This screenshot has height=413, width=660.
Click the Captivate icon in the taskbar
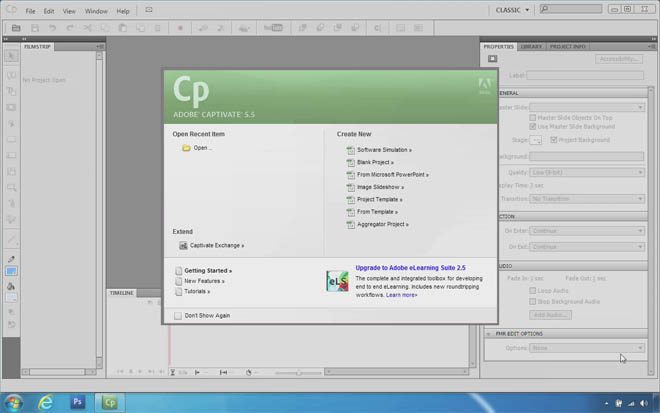(x=110, y=403)
